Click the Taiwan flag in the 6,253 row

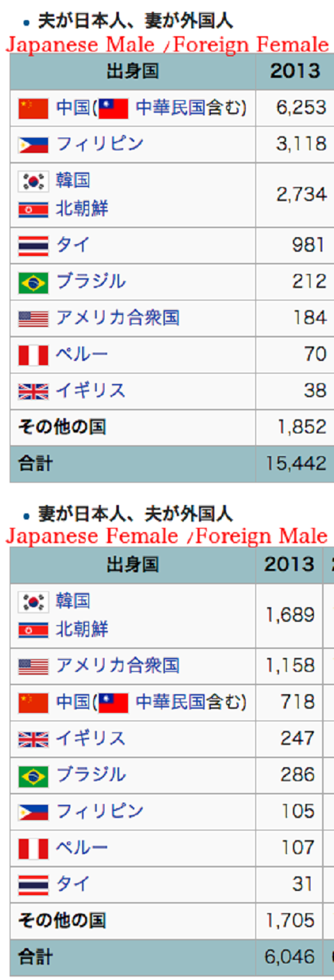[x=113, y=109]
